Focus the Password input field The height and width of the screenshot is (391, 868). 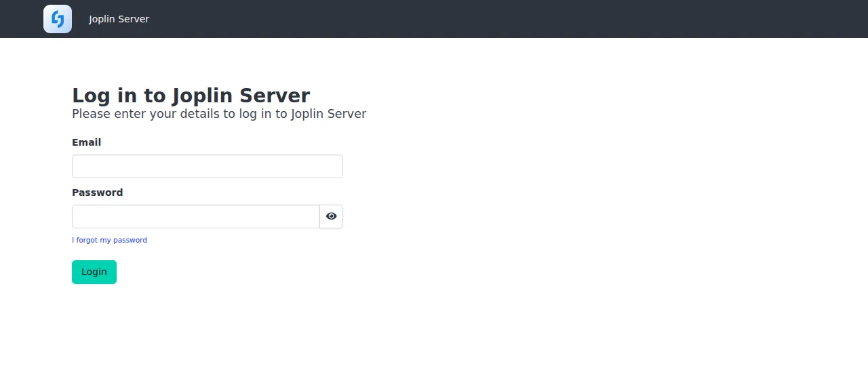[x=196, y=217]
